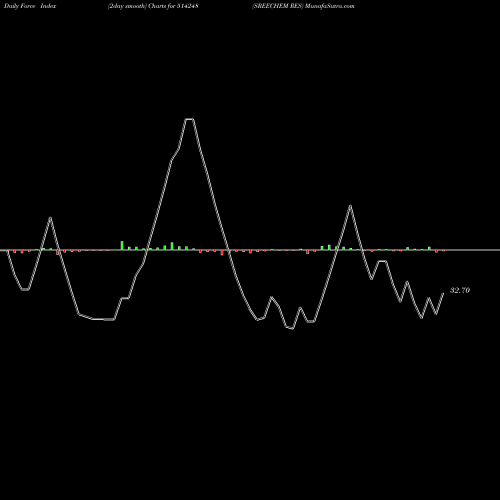Click '(2day smooth) Charts for 514248' text

point(153,6)
